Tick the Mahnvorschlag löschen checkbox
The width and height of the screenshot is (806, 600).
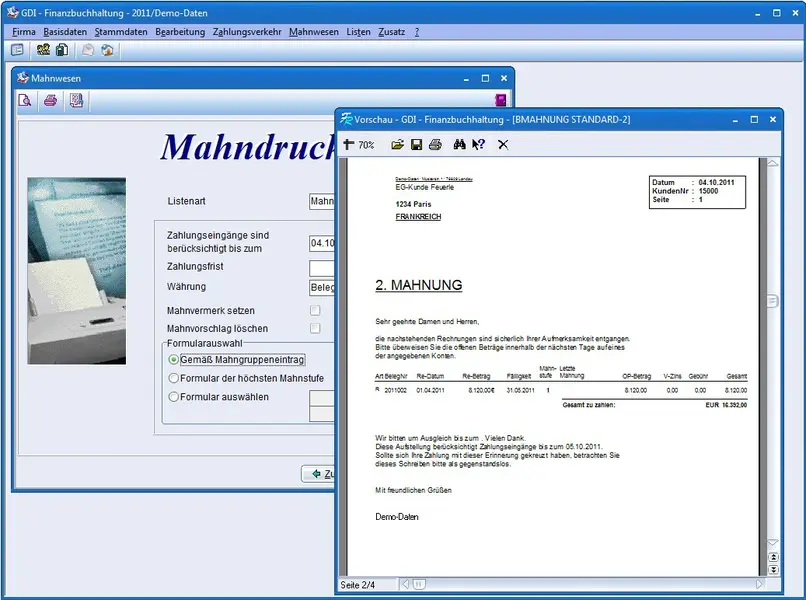pyautogui.click(x=315, y=328)
